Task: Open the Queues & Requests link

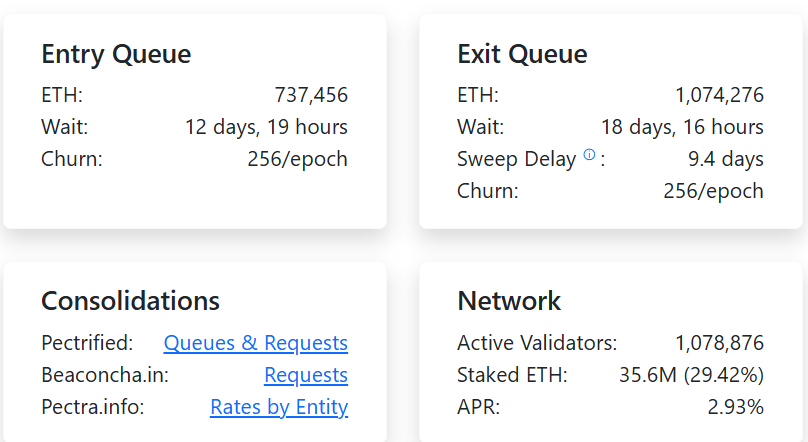Action: tap(256, 343)
